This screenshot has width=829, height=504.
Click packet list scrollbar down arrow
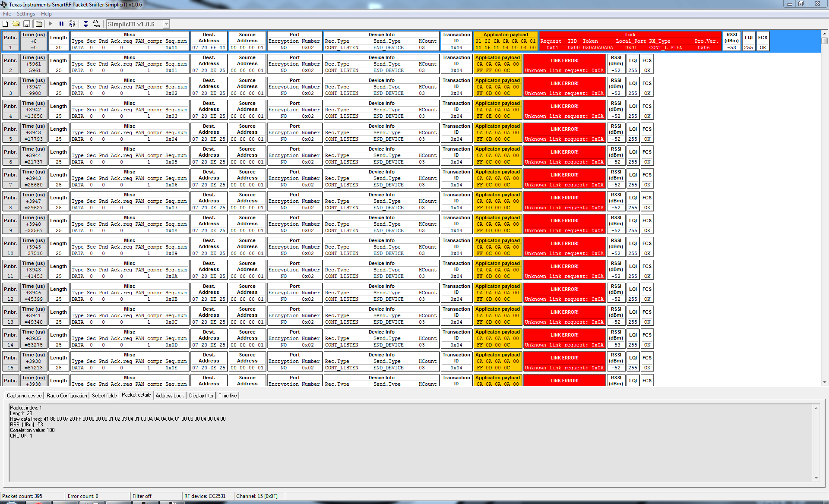pyautogui.click(x=824, y=382)
